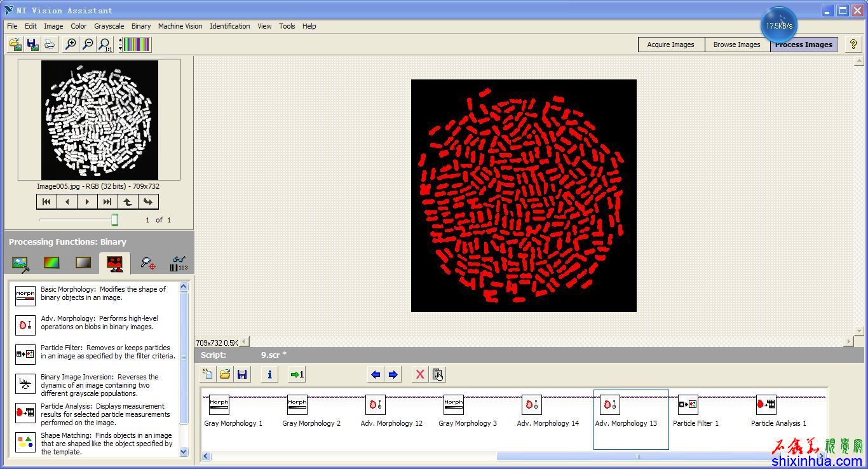Select the Particle Analysis 1 script step

[x=766, y=405]
